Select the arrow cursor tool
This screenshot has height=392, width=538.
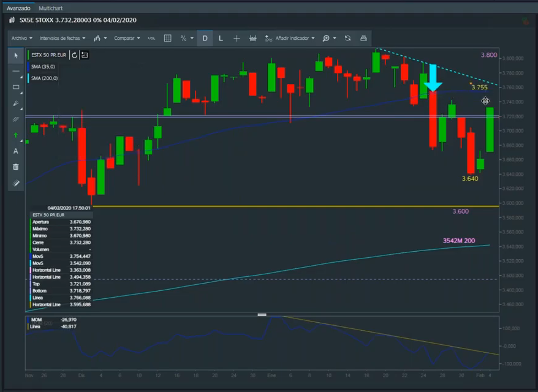[x=16, y=55]
